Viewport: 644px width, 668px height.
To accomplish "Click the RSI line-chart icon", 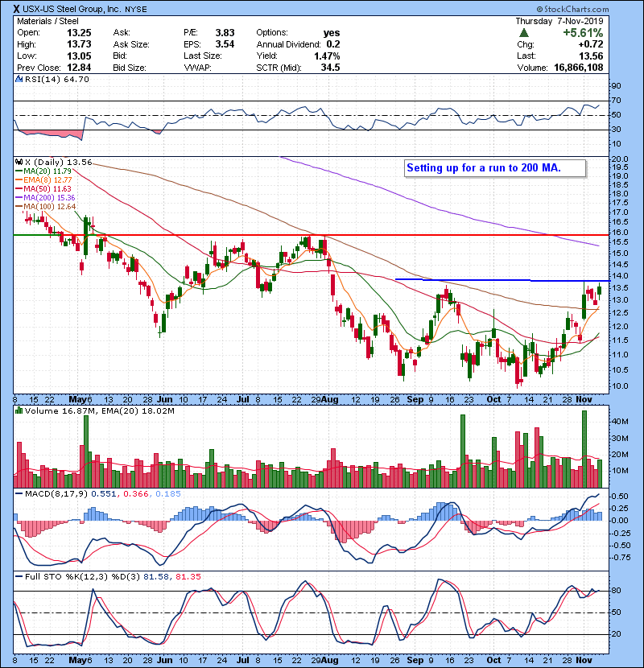I will click(x=19, y=79).
